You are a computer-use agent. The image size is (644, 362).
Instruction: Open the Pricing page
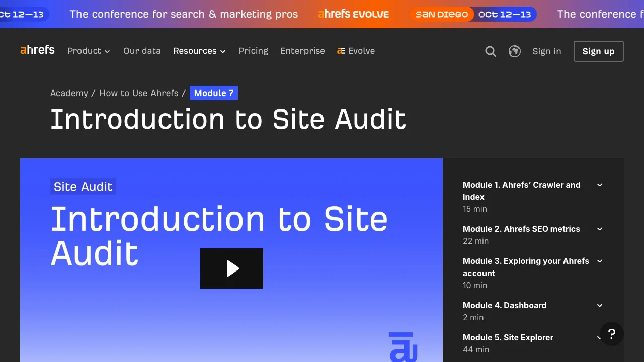point(254,51)
